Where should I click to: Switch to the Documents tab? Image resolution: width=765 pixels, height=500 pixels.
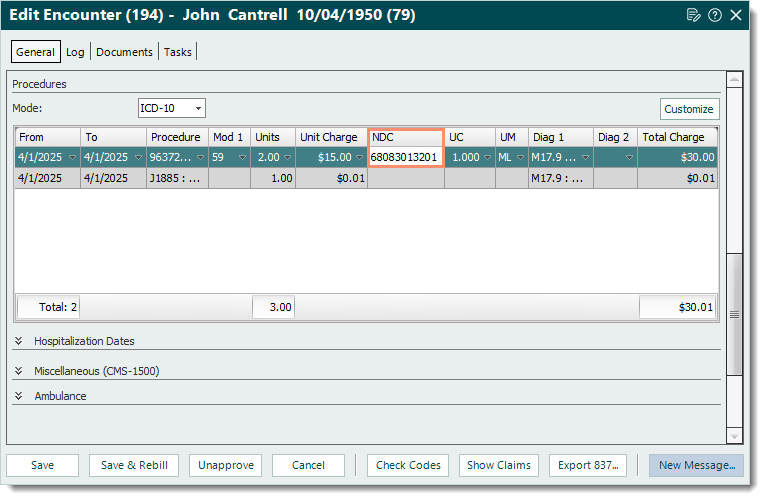(x=124, y=52)
